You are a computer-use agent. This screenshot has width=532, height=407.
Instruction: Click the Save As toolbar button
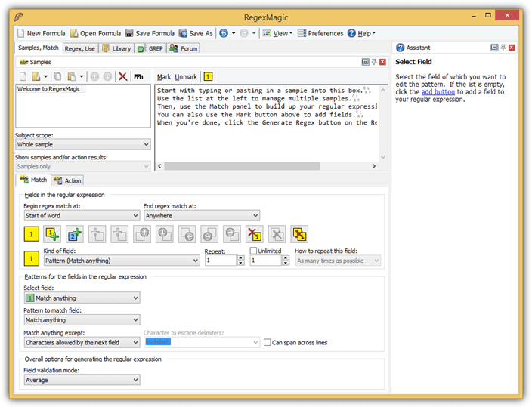196,33
